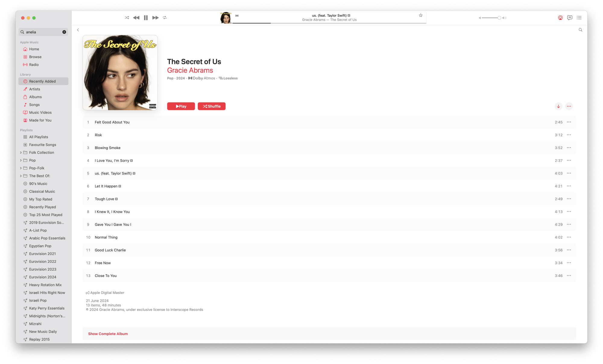Screen dimensions: 603x364
Task: Expand the Pop-Folk folder
Action: tap(21, 168)
